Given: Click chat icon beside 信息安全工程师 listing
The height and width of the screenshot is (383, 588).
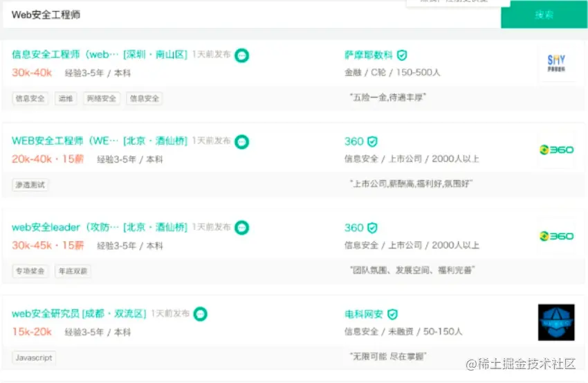Looking at the screenshot, I should click(242, 55).
